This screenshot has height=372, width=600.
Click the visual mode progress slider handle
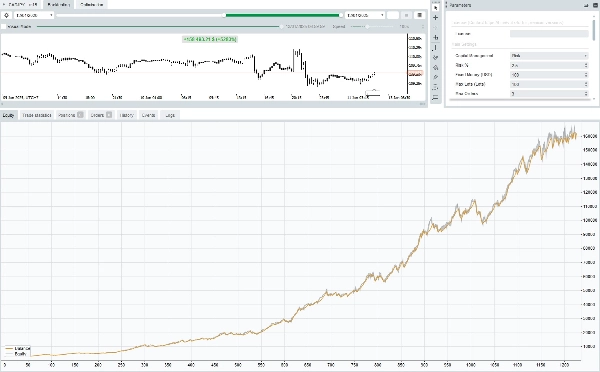(281, 26)
